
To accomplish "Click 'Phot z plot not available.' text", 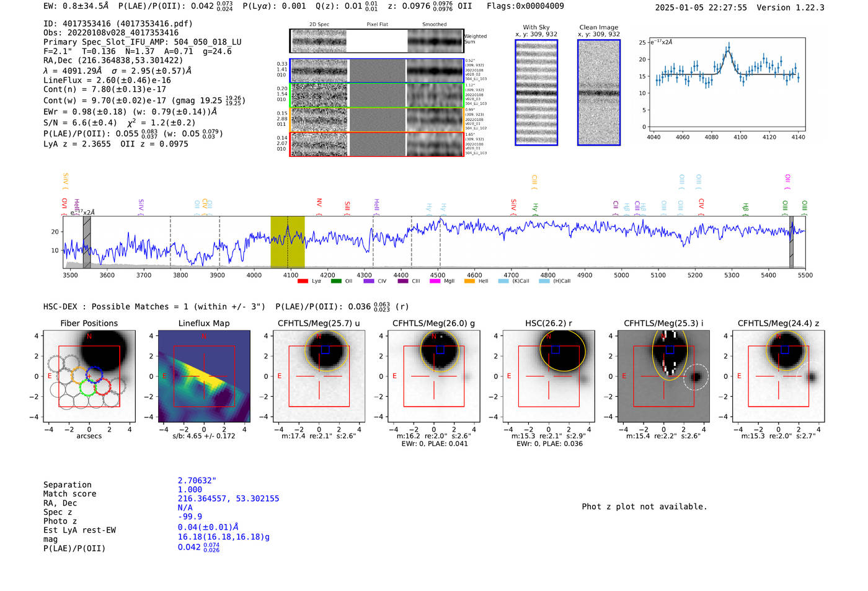I will 644,507.
